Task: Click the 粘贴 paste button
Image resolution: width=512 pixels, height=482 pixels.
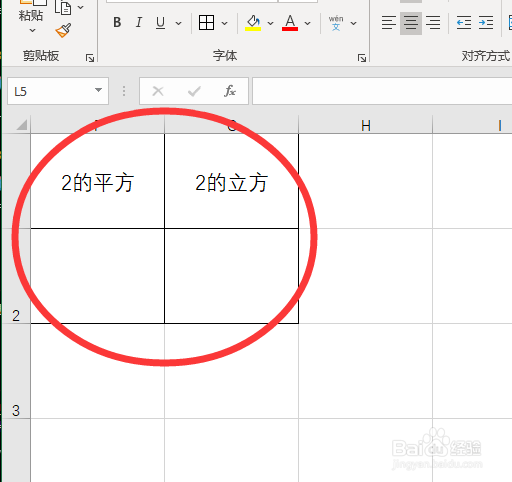Action: 31,15
